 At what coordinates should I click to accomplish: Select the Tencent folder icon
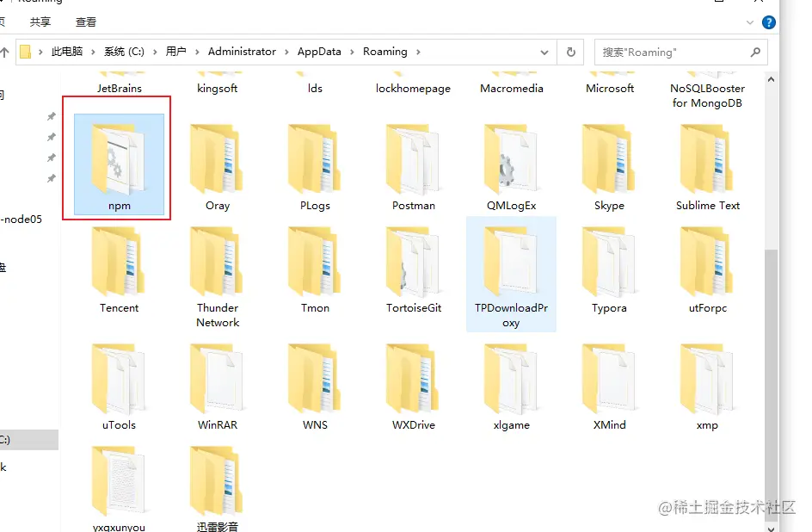pyautogui.click(x=119, y=261)
